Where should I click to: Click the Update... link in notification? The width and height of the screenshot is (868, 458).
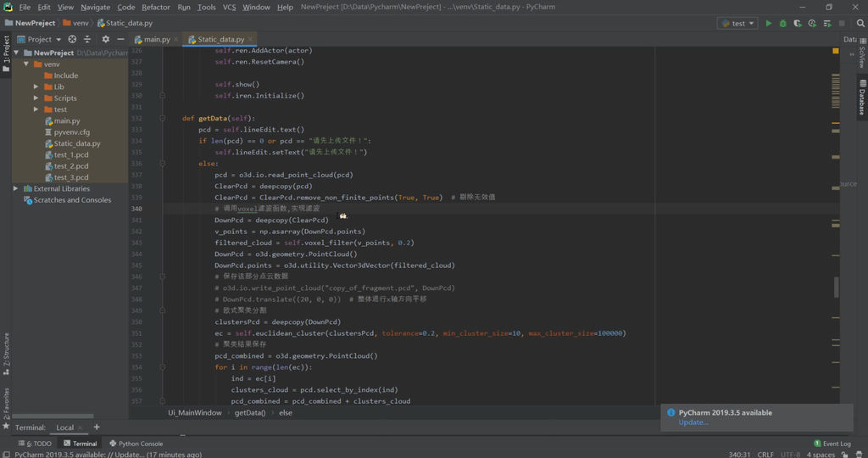(693, 422)
